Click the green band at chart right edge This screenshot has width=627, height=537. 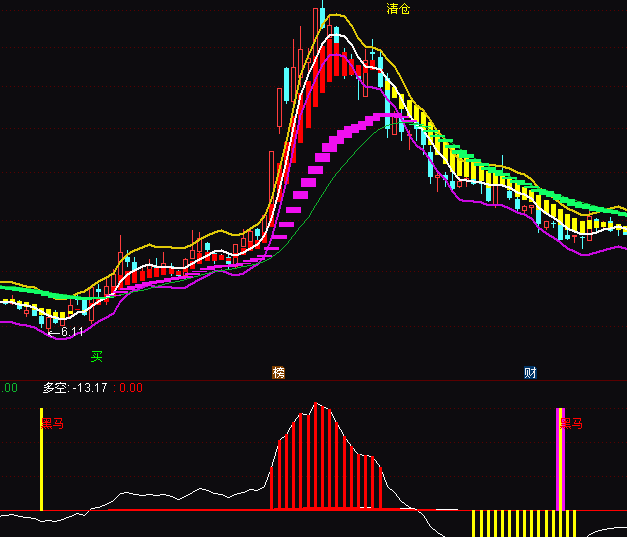click(x=610, y=215)
